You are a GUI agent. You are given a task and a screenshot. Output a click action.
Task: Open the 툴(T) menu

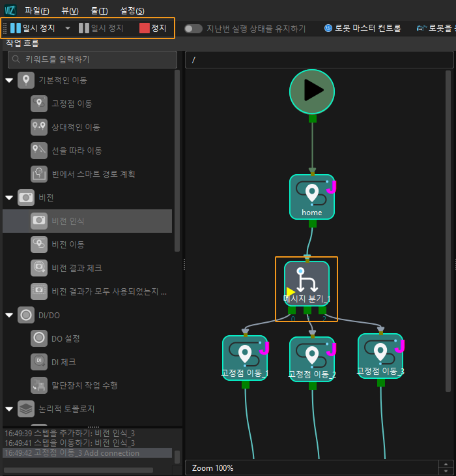point(99,11)
